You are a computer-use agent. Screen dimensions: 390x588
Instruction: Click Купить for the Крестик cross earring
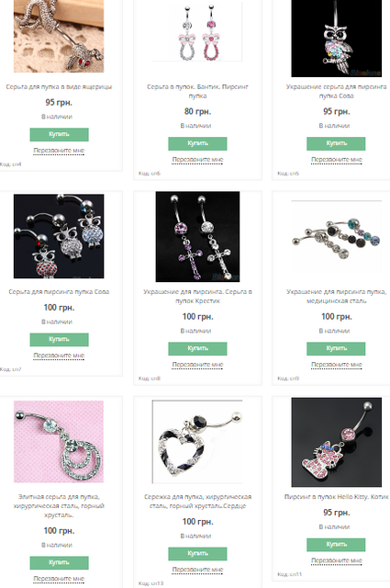tap(197, 349)
